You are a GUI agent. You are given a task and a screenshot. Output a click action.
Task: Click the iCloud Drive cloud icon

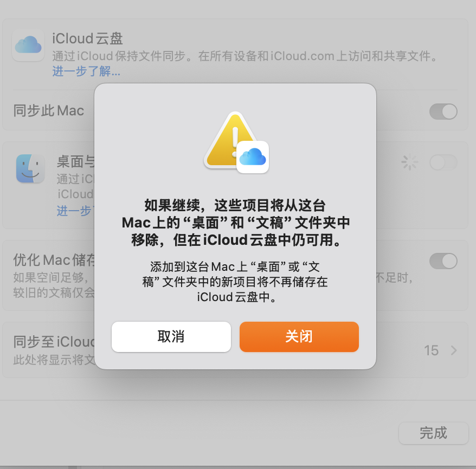coord(28,45)
